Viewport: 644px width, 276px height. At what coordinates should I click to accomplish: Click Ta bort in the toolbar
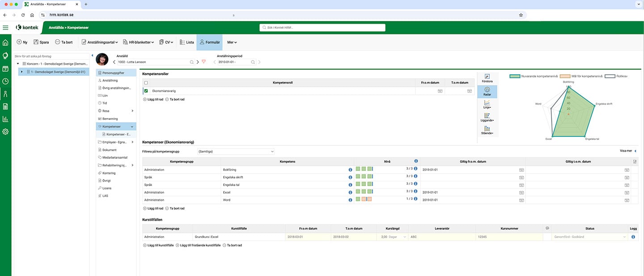64,42
